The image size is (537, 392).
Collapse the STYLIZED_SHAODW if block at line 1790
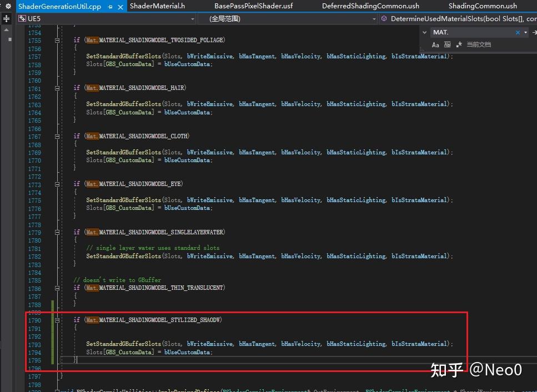(x=57, y=320)
